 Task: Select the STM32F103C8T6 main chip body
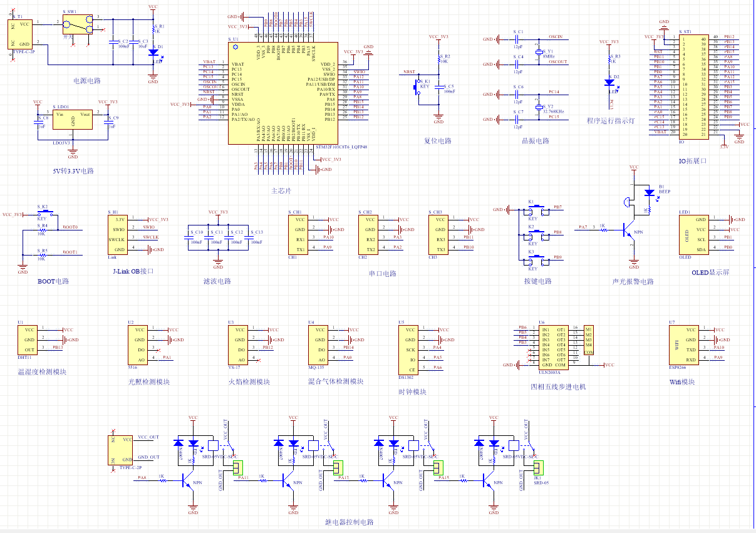[284, 93]
